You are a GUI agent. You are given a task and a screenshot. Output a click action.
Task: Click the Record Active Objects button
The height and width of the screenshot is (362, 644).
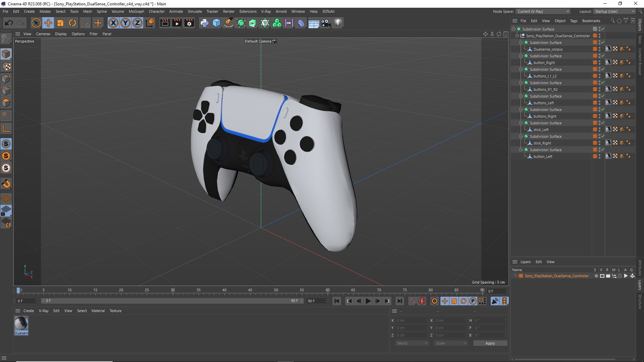pos(413,301)
